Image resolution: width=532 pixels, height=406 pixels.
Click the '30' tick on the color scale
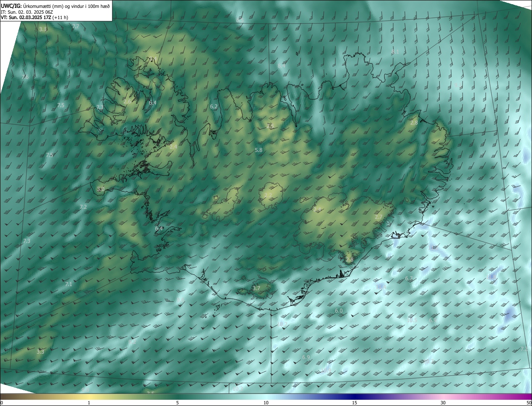(x=443, y=403)
